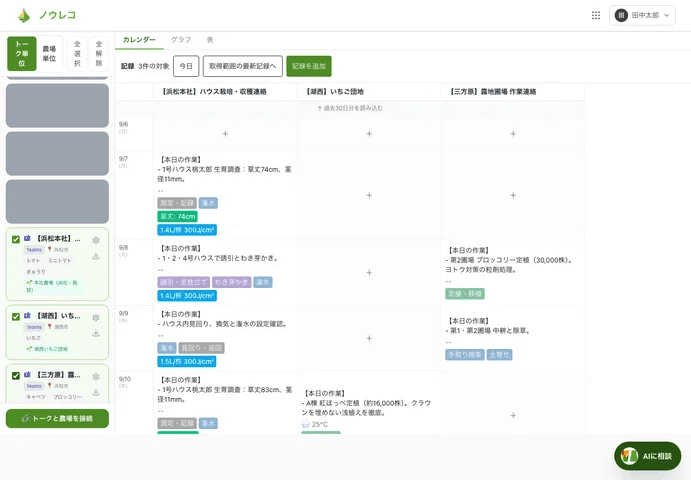Click 見回り・巡回 tag on 9/9
Image resolution: width=691 pixels, height=480 pixels.
pos(201,348)
